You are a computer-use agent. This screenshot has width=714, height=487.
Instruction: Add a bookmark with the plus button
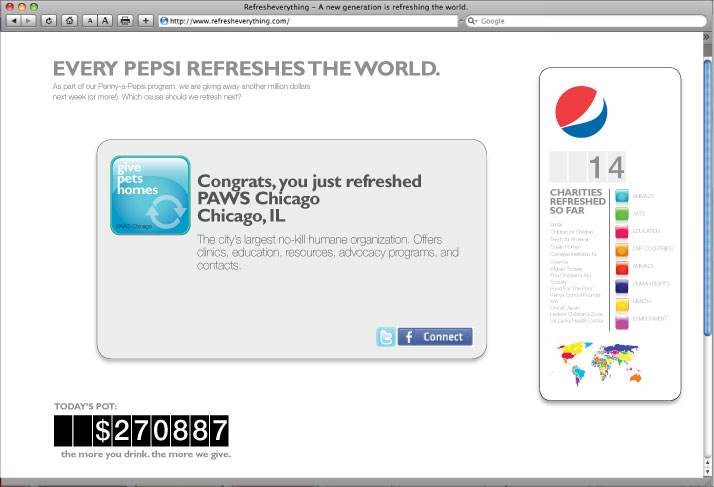click(146, 21)
